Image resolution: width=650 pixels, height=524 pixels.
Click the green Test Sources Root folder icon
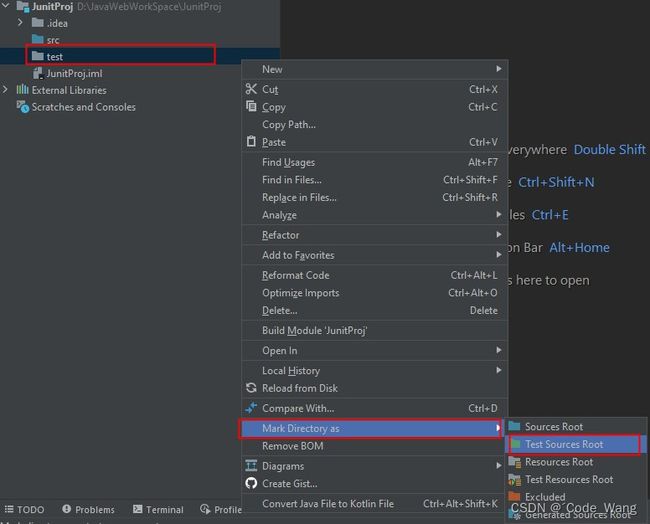515,444
